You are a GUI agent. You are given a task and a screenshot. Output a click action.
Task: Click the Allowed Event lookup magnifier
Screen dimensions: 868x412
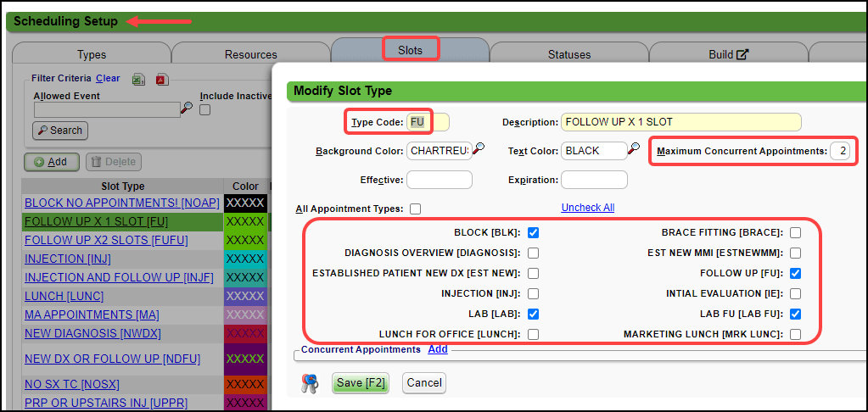(187, 108)
